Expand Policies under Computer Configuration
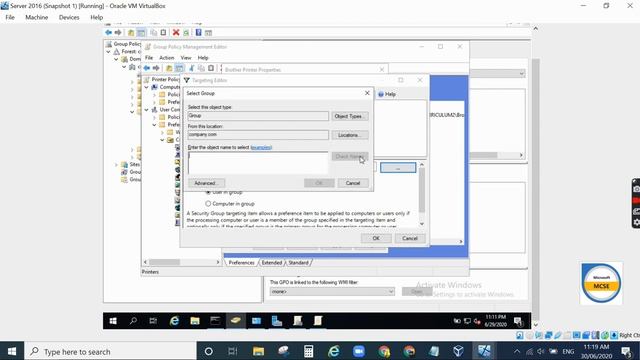The width and height of the screenshot is (640, 360). click(154, 94)
